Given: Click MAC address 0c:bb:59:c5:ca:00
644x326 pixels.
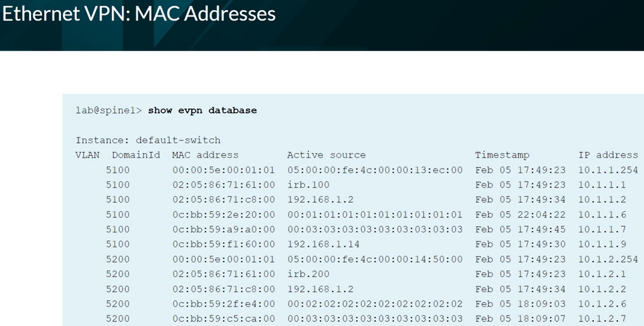Looking at the screenshot, I should coord(224,319).
